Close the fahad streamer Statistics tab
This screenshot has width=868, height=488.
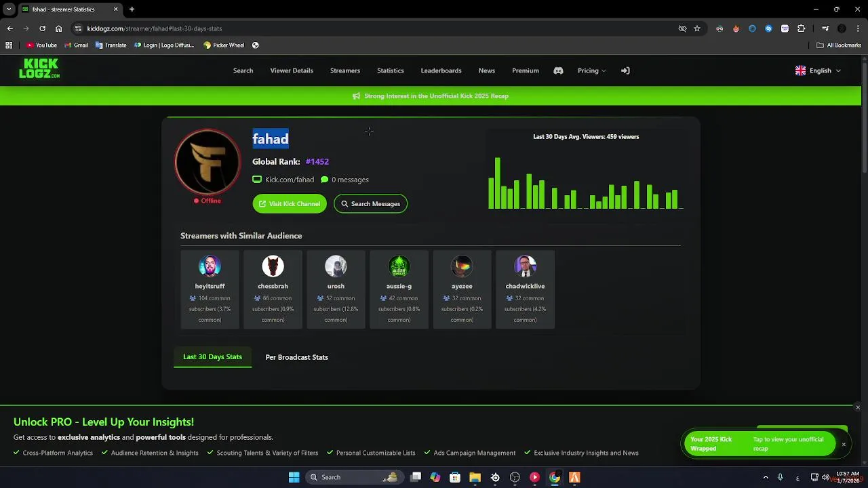(115, 9)
